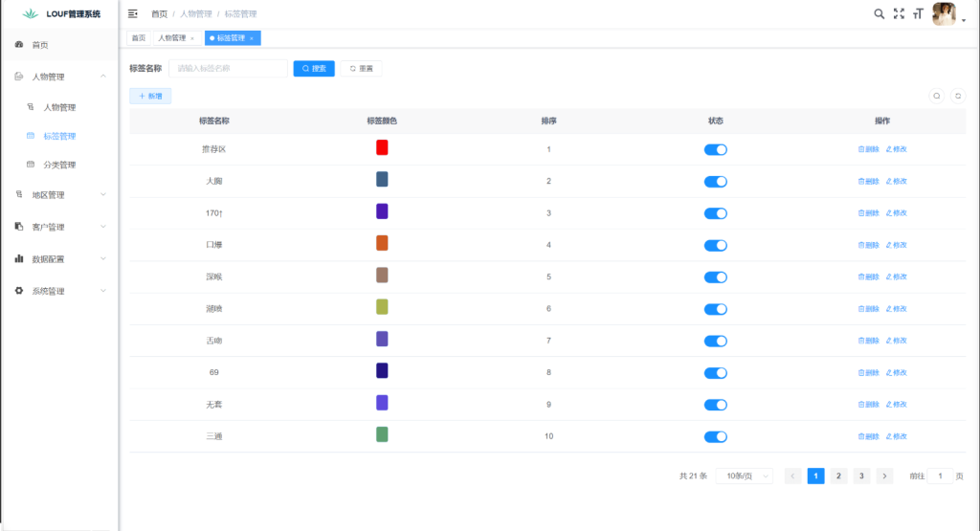Edit the row with sort order 5
Screen dimensions: 980x531
pos(896,277)
